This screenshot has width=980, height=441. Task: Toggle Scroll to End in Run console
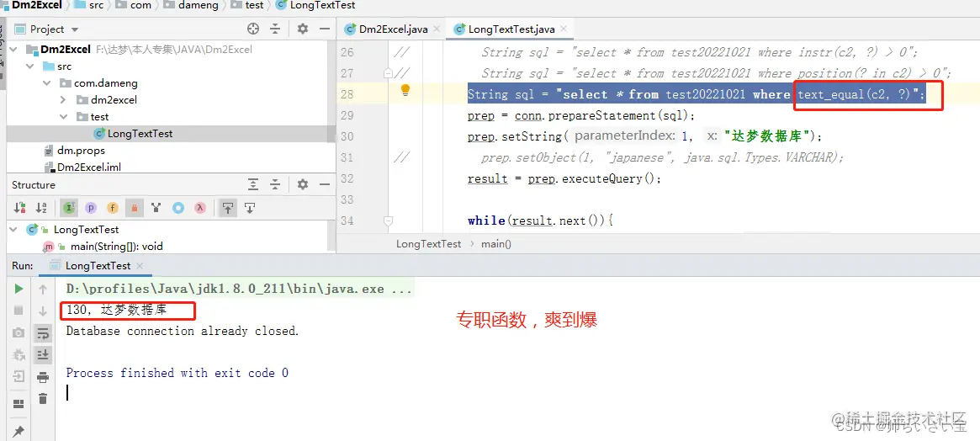43,354
